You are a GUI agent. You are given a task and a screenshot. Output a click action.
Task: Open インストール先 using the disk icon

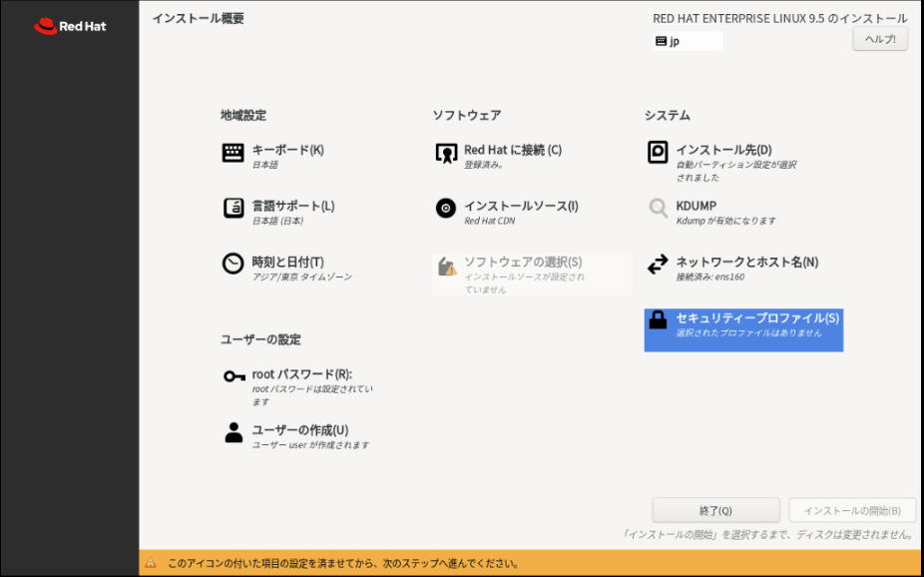click(x=661, y=153)
